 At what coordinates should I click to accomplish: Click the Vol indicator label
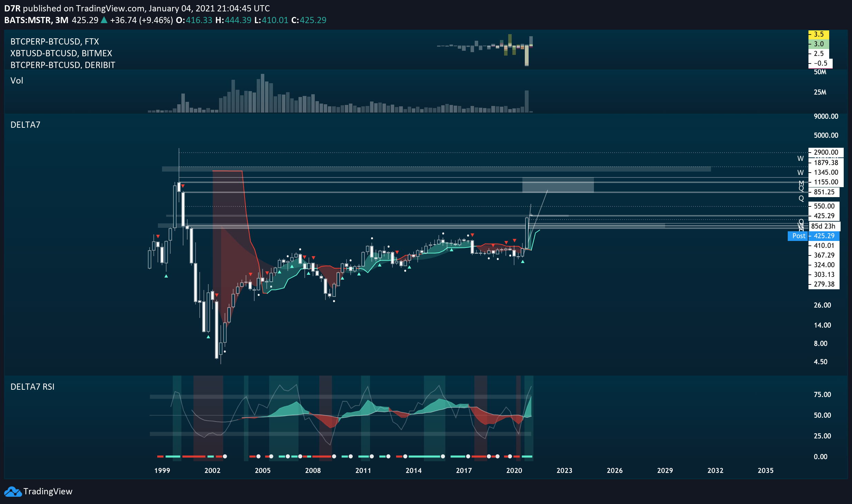(x=17, y=80)
